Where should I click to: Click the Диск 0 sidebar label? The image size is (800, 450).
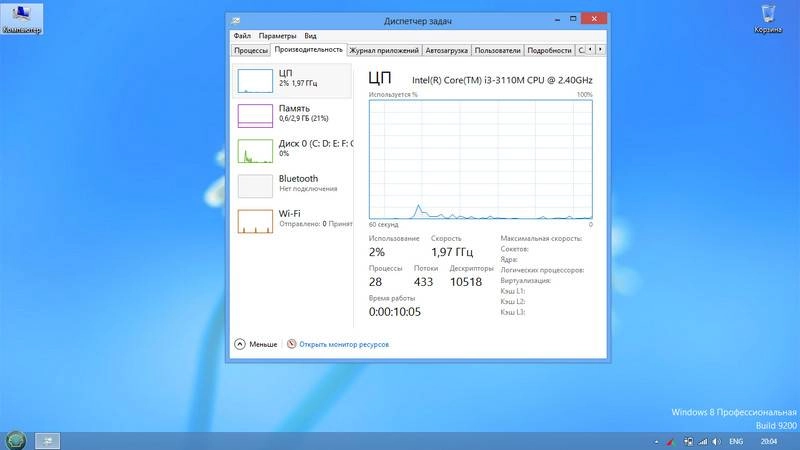[x=315, y=143]
